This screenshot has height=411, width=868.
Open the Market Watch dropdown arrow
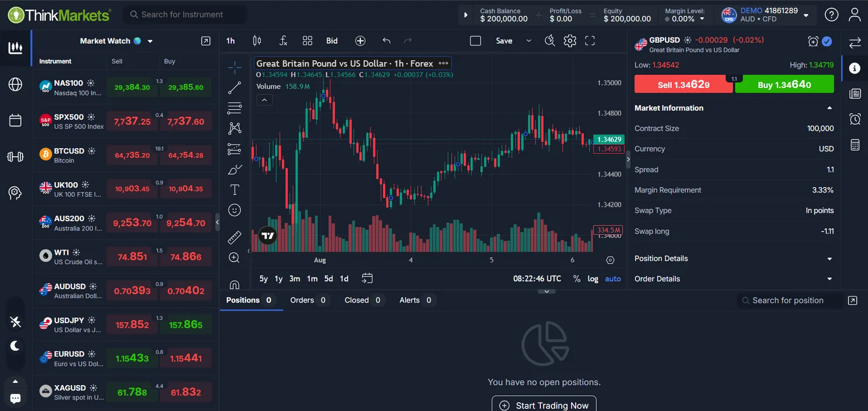tap(150, 41)
